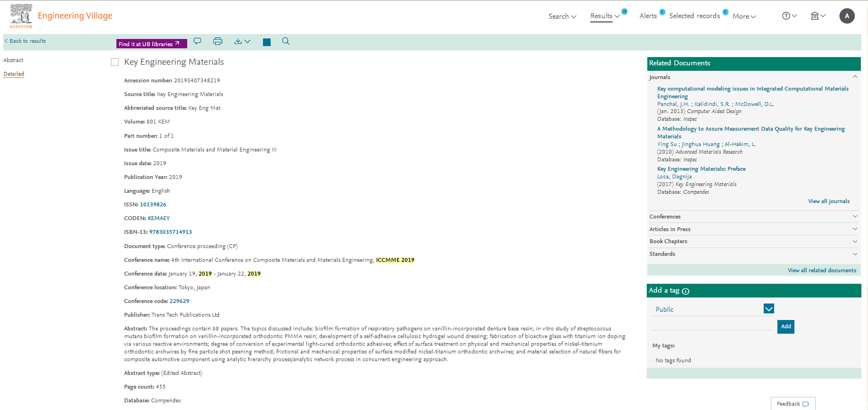Open the More menu

(x=744, y=16)
